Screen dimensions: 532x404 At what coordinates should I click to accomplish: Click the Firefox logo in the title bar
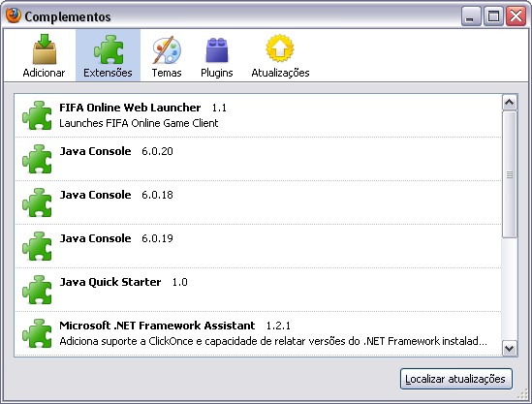(14, 16)
